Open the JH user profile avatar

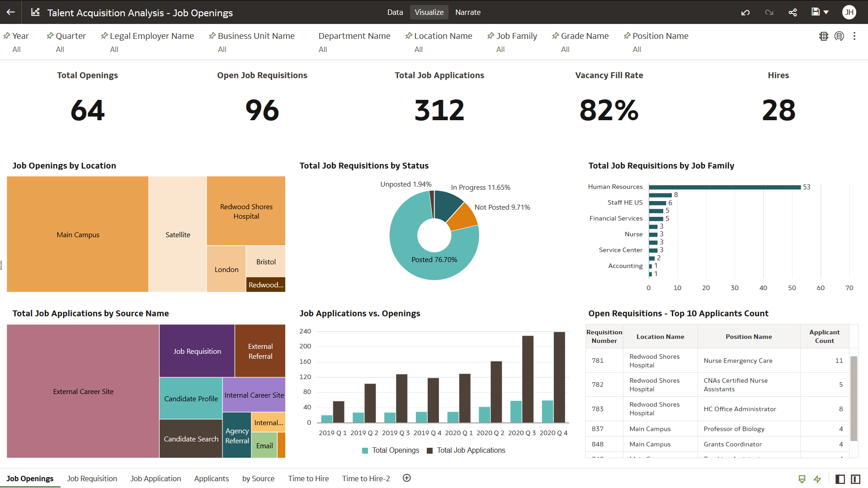pyautogui.click(x=849, y=12)
